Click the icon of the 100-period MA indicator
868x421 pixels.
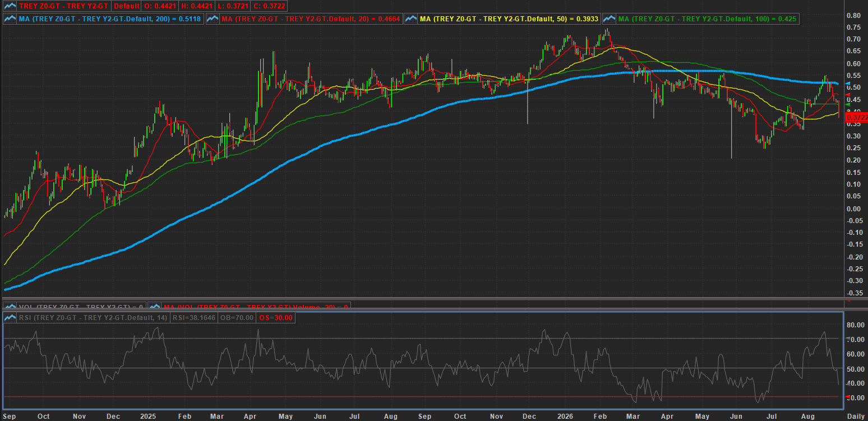pos(610,19)
